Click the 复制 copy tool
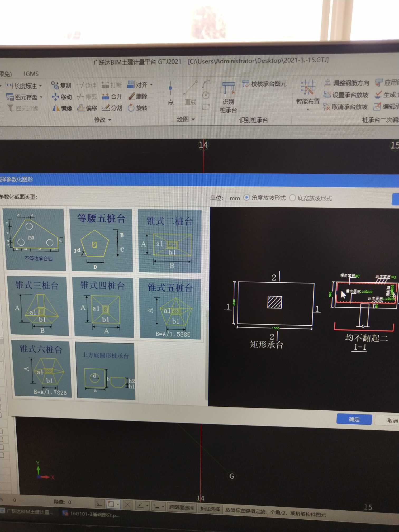 pyautogui.click(x=61, y=85)
